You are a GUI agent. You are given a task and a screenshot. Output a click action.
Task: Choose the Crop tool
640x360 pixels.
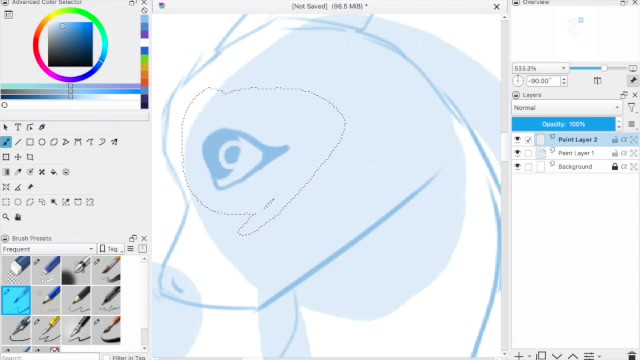(30, 157)
